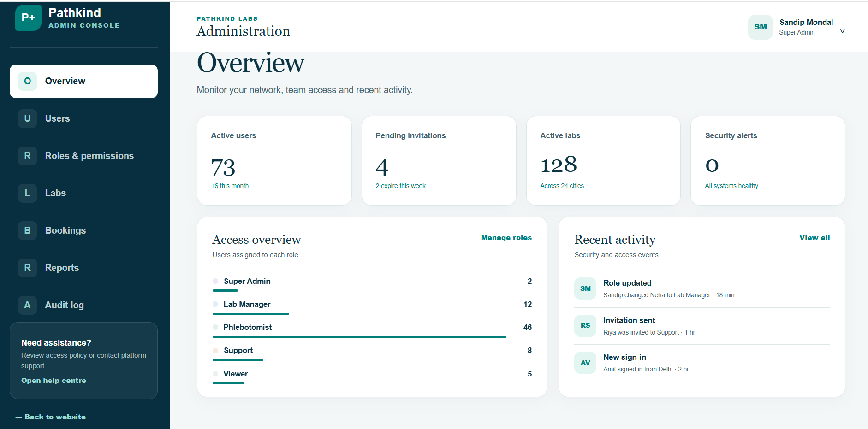
Task: Click the Super Admin role dot
Action: pyautogui.click(x=215, y=281)
